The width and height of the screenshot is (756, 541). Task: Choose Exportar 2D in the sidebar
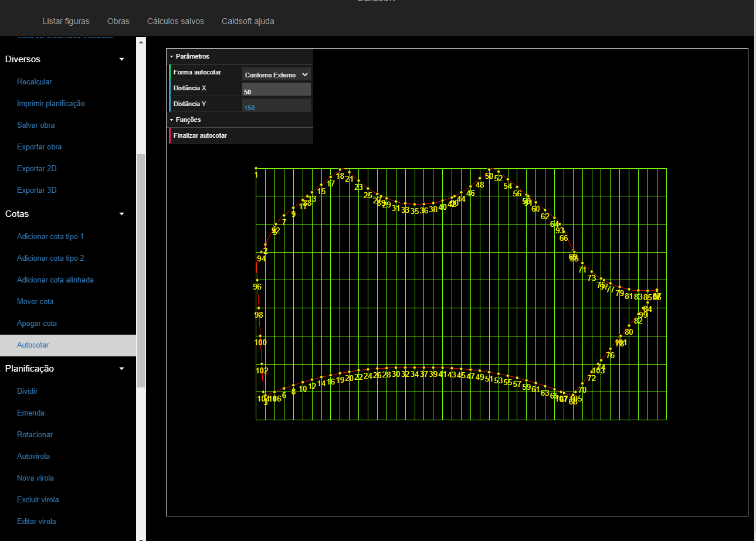[x=37, y=169]
